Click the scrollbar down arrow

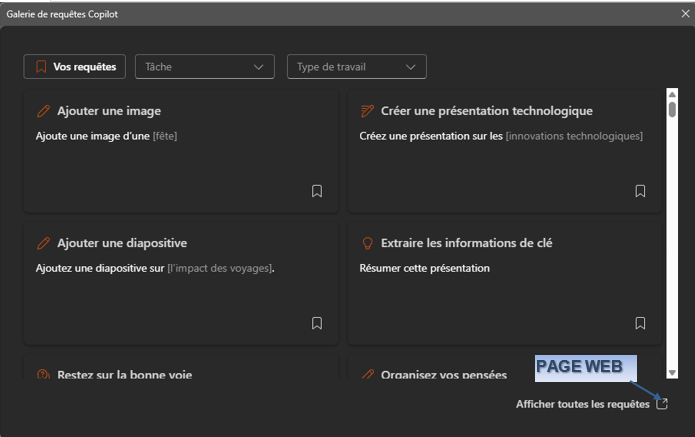[x=672, y=373]
